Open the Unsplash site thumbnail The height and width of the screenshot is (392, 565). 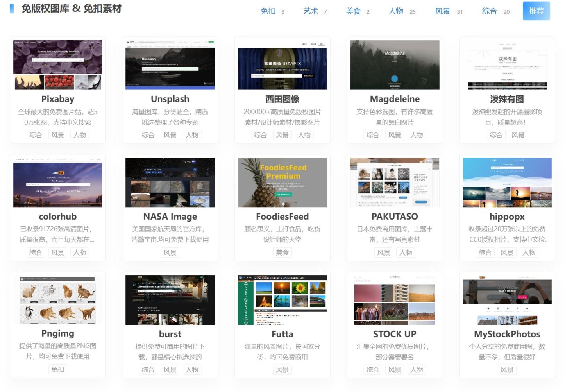(170, 65)
